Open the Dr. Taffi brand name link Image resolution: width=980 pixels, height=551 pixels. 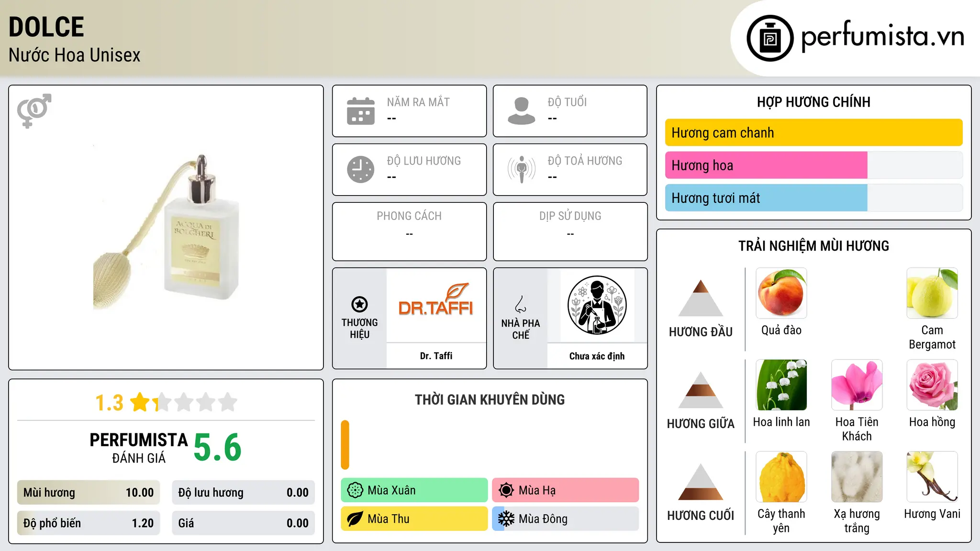pos(436,356)
